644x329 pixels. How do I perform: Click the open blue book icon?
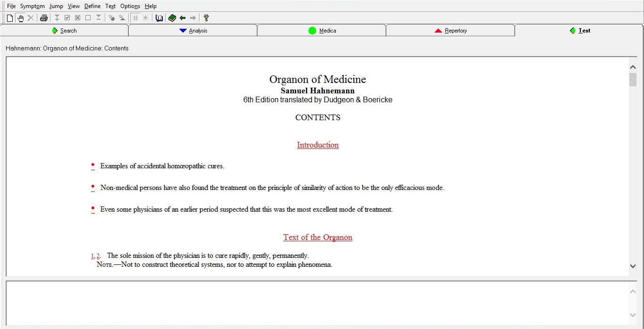[159, 18]
